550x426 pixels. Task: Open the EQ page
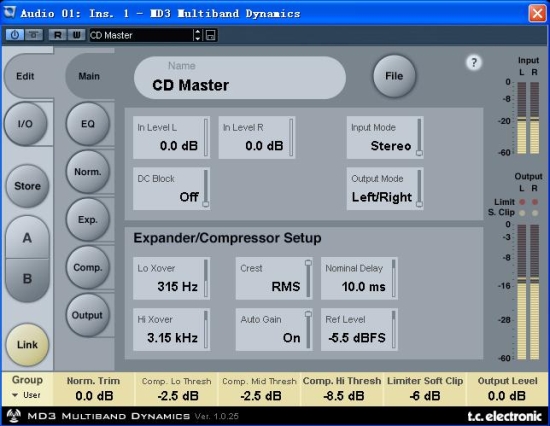[88, 124]
